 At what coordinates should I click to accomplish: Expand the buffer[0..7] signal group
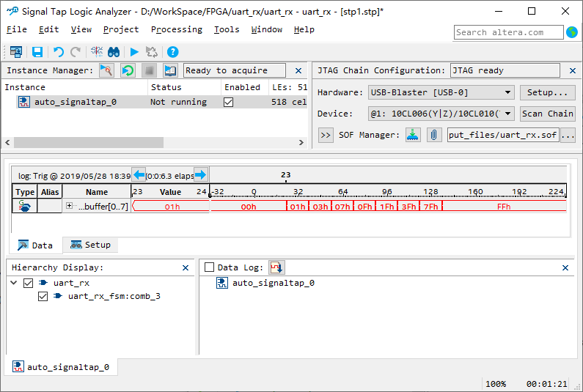pos(69,205)
